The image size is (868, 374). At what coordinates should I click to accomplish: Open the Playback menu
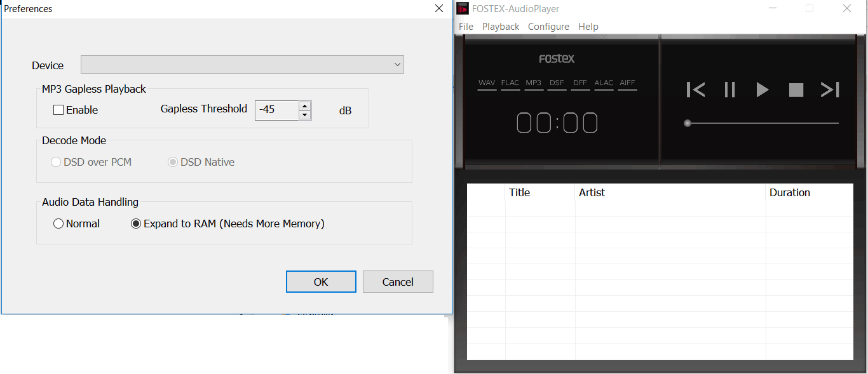(501, 27)
